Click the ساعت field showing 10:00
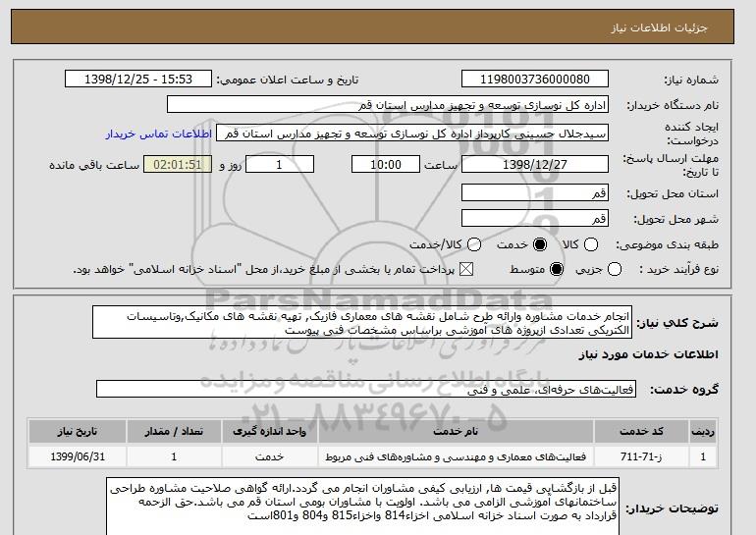 coord(386,164)
